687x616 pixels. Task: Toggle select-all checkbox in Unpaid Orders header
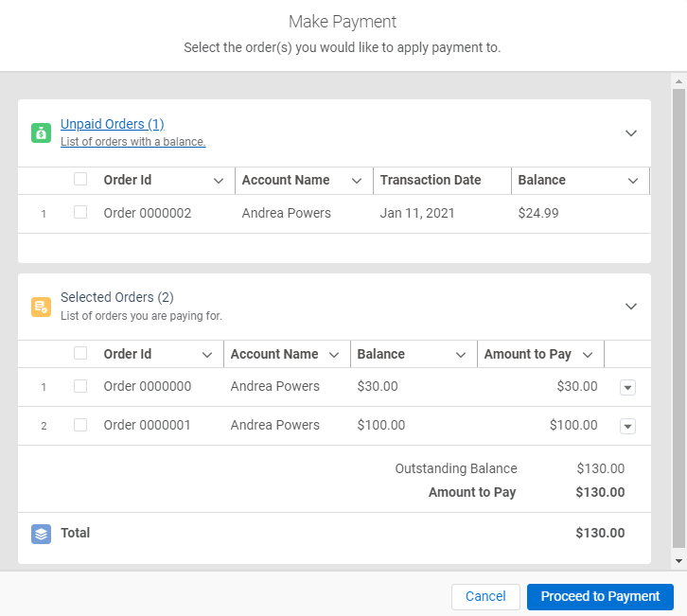click(80, 180)
